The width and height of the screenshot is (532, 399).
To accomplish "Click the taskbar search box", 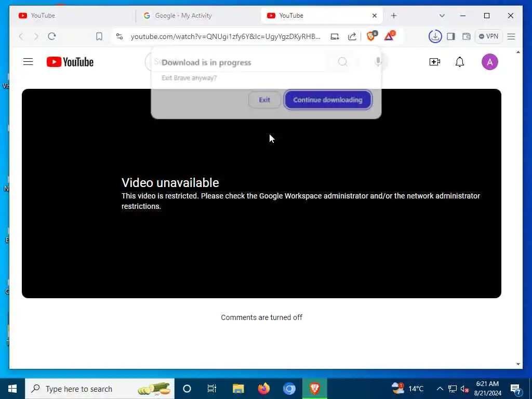I will [x=100, y=389].
